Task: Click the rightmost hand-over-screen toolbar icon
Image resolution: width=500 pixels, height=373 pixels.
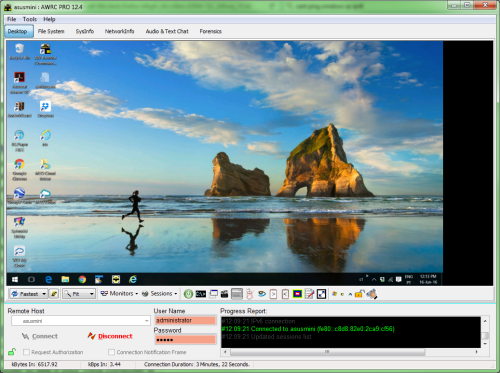Action: point(371,294)
